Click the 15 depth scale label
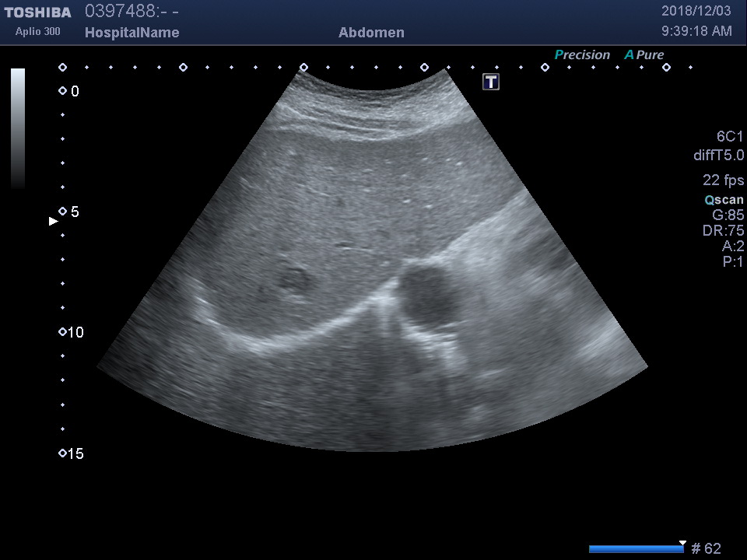 pos(75,453)
